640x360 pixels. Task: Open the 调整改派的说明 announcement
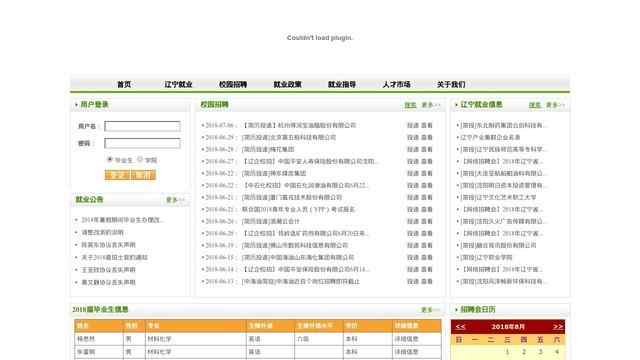pyautogui.click(x=102, y=232)
